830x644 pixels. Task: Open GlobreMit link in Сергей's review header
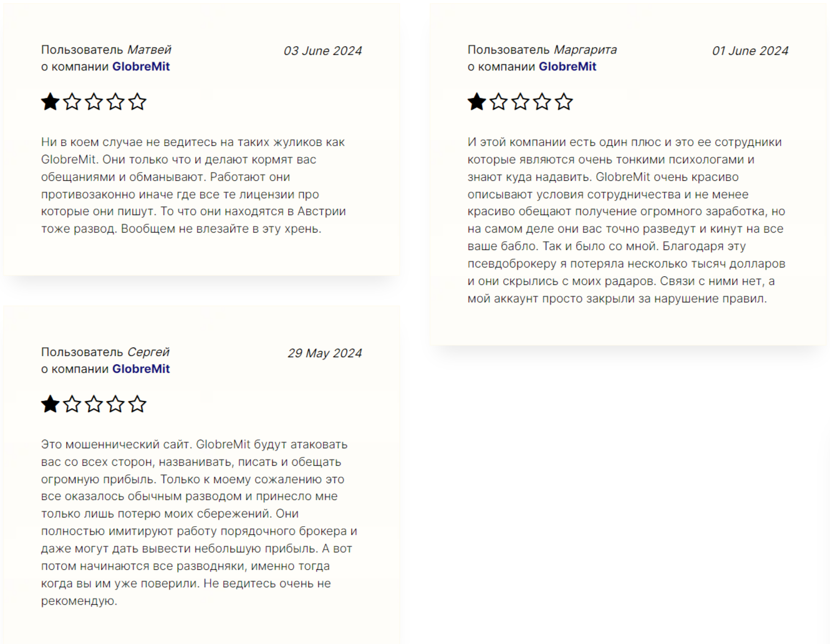(x=141, y=369)
